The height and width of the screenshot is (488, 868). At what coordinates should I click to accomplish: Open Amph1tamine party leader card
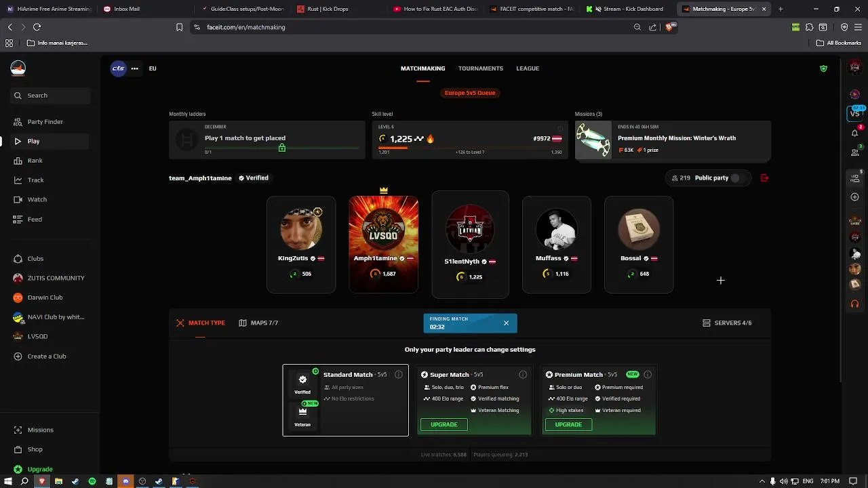[384, 245]
